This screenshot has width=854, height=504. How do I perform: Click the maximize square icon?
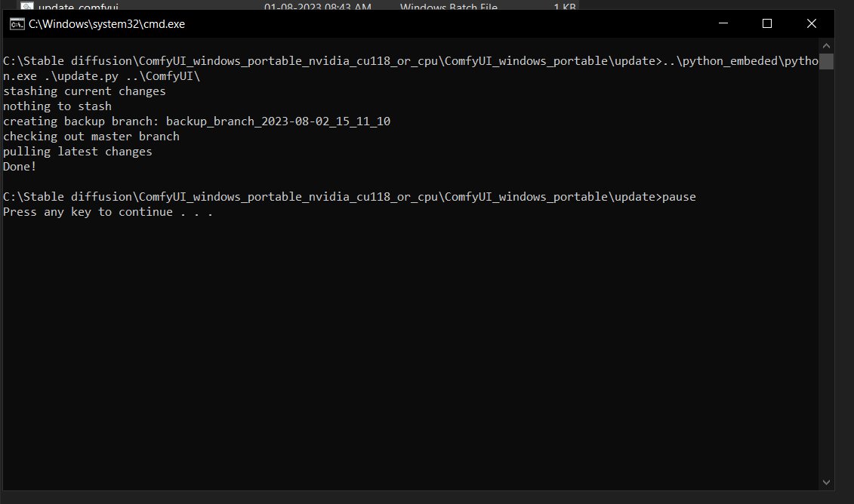coord(767,23)
